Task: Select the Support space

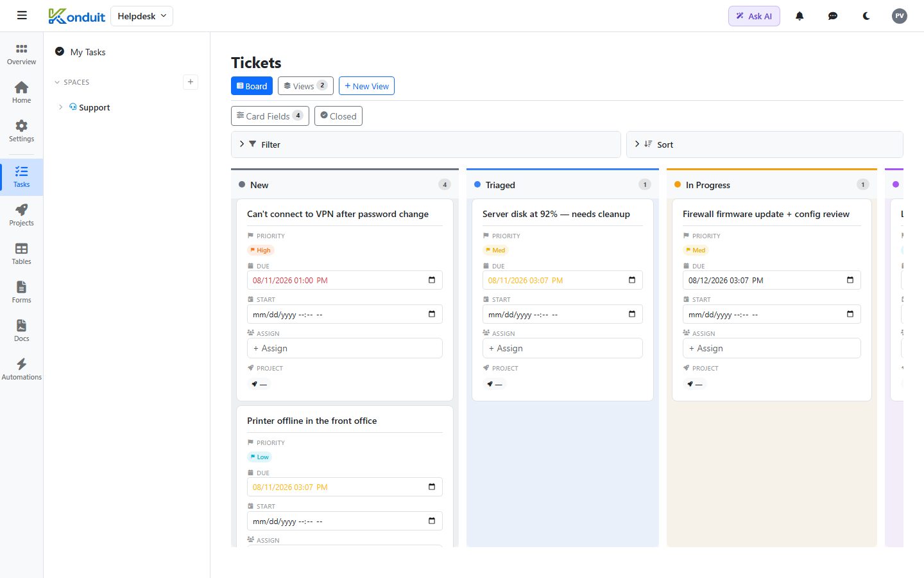Action: pos(94,107)
